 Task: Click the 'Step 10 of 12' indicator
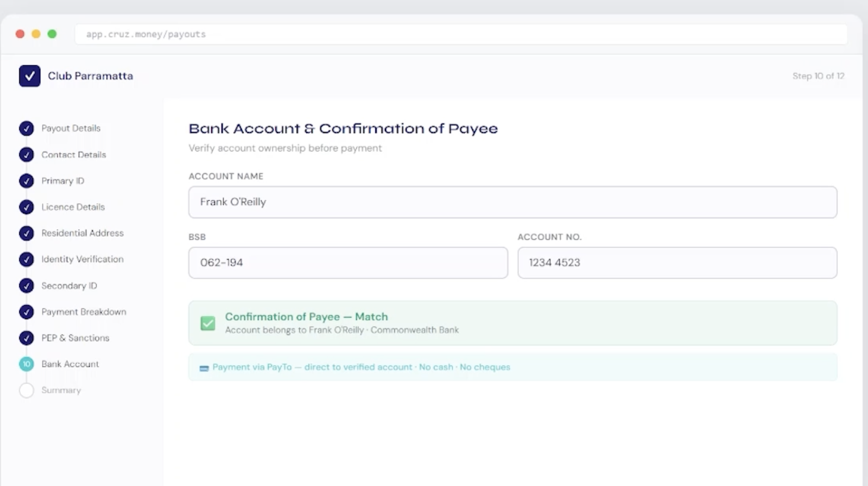pyautogui.click(x=818, y=76)
